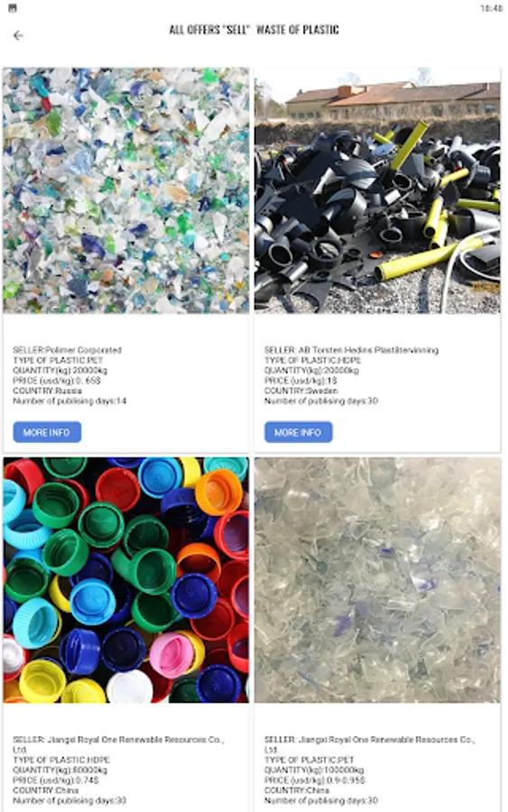Screen dimensions: 508x812
Task: Tap TYPE OF PLASTIC:PET in Russian offer
Action: click(58, 360)
